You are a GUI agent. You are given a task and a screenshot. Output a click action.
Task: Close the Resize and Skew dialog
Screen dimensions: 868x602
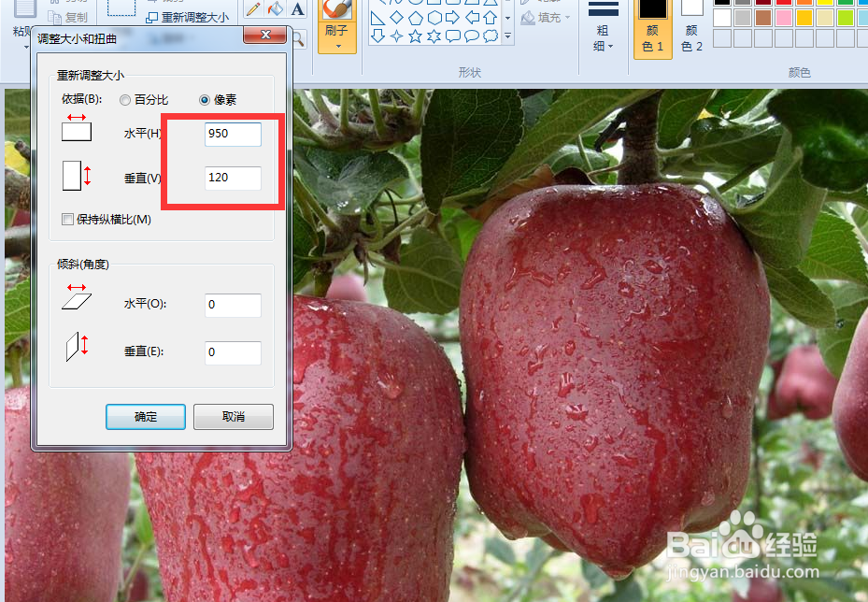coord(265,35)
